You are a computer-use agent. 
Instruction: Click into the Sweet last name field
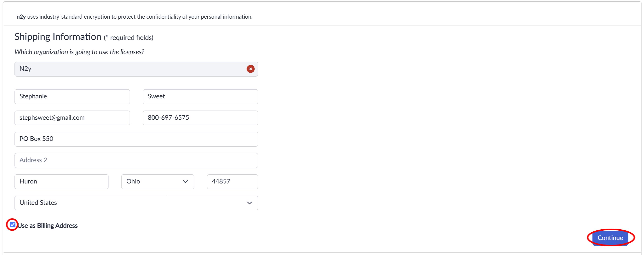[x=200, y=96]
